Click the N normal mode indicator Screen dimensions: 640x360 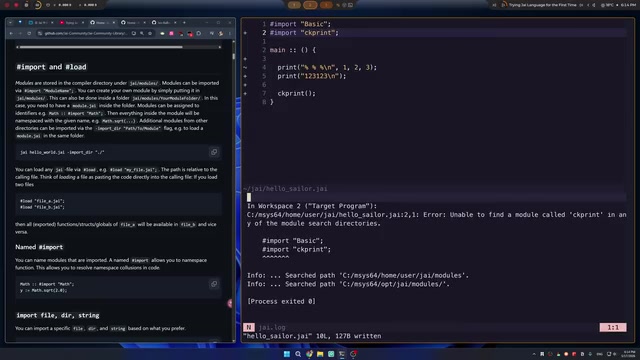tap(249, 327)
